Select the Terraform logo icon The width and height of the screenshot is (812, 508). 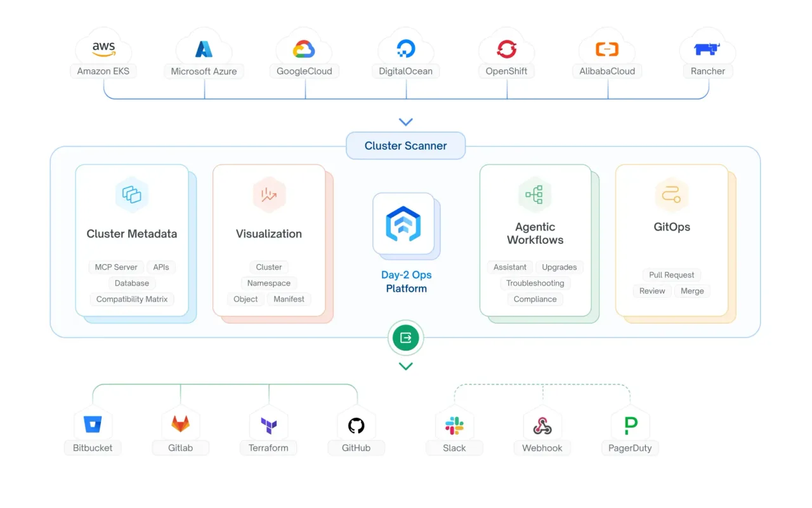click(x=268, y=424)
